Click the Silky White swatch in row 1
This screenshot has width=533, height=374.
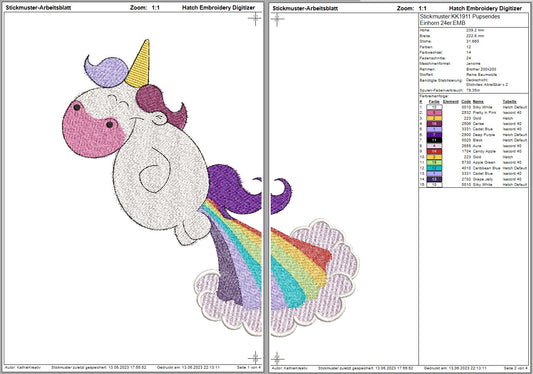click(x=434, y=107)
